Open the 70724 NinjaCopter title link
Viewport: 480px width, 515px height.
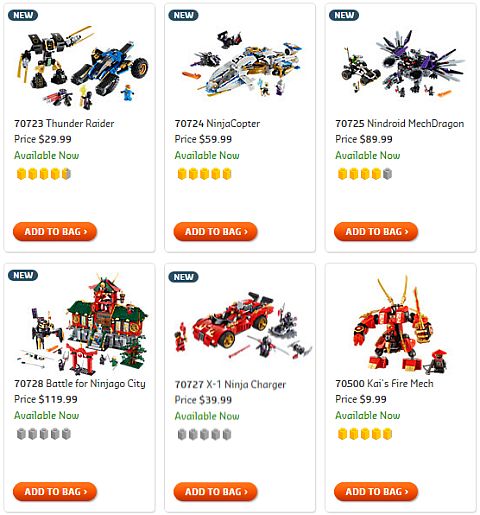pos(217,124)
